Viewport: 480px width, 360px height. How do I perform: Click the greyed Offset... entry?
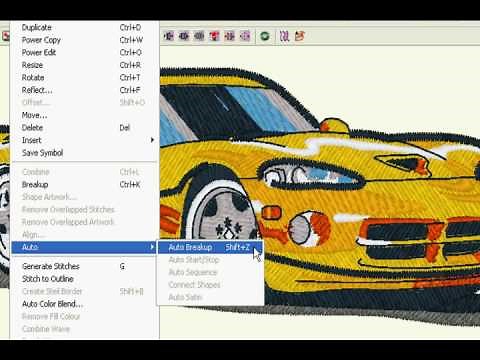(x=84, y=102)
